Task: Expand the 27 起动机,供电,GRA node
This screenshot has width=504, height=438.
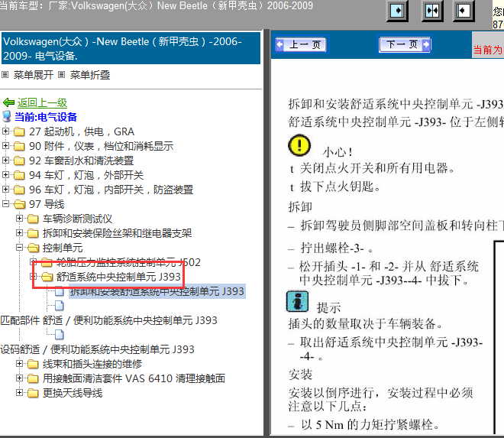Action: [5, 131]
